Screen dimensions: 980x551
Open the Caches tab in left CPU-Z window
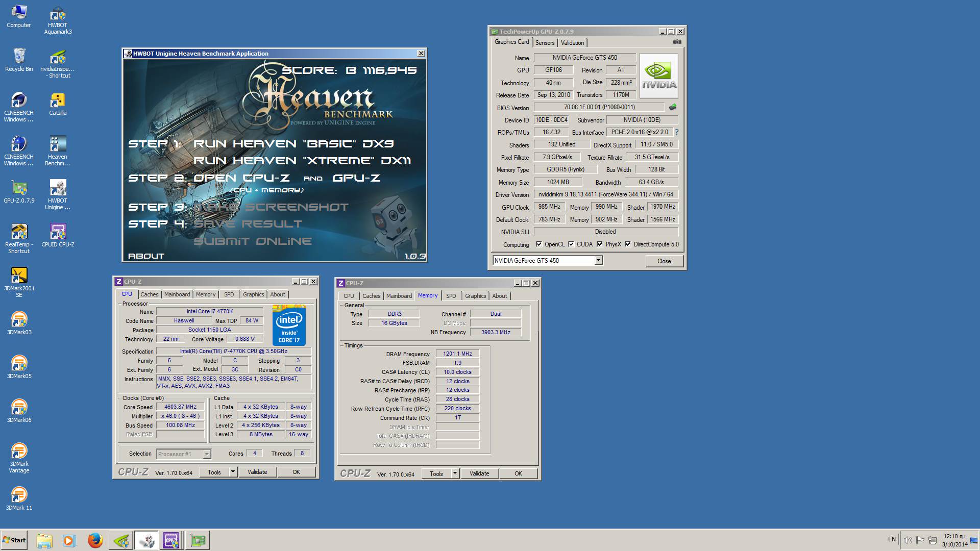[x=150, y=294]
